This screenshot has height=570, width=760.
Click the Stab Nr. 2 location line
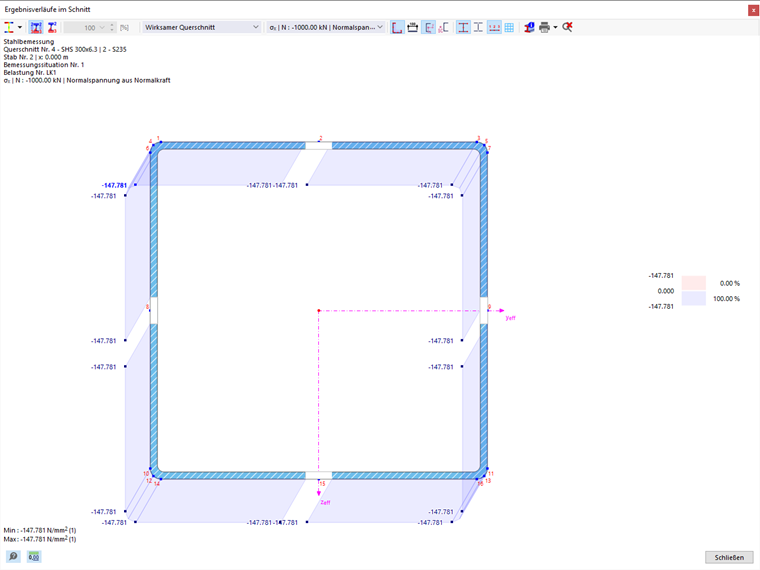pyautogui.click(x=36, y=57)
